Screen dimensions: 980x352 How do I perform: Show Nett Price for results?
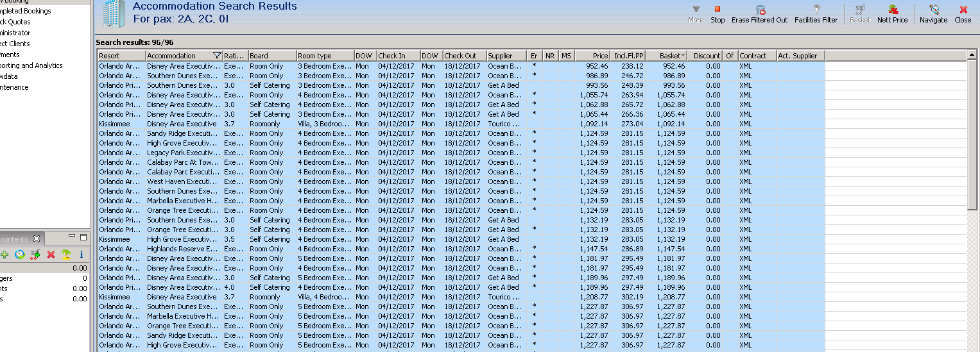[893, 14]
